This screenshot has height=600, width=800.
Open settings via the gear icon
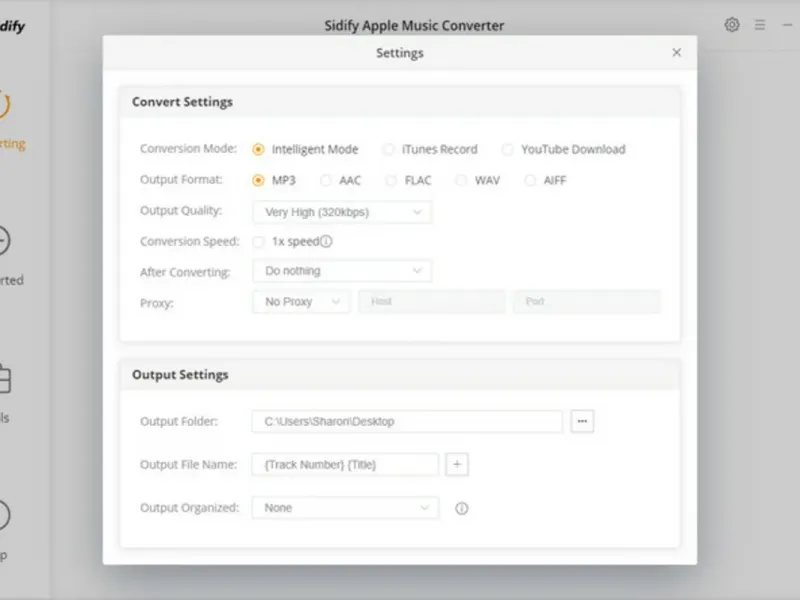coord(732,25)
